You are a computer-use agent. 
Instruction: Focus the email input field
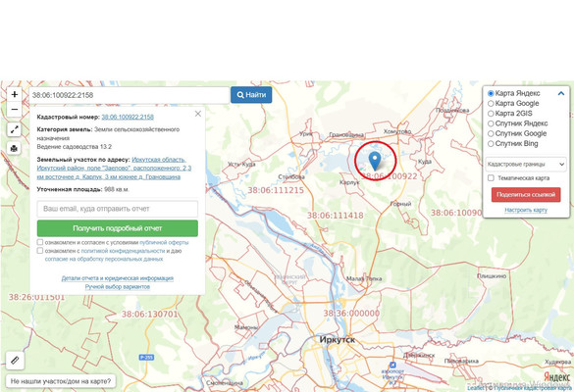tap(118, 209)
